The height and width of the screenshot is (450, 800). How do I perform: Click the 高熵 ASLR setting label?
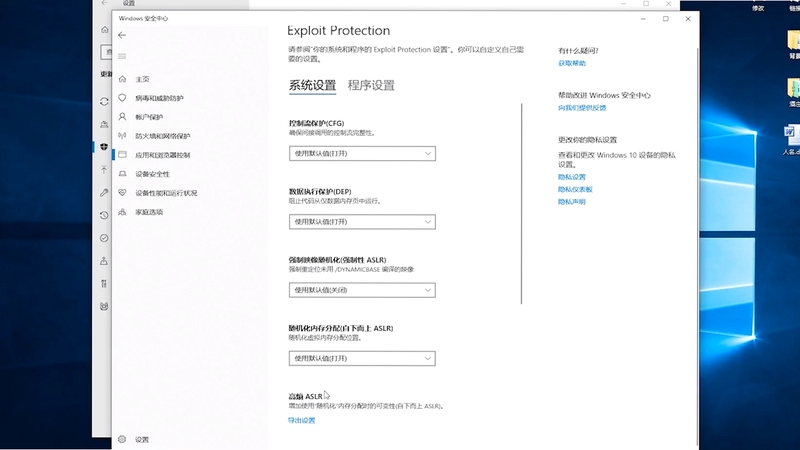(306, 396)
